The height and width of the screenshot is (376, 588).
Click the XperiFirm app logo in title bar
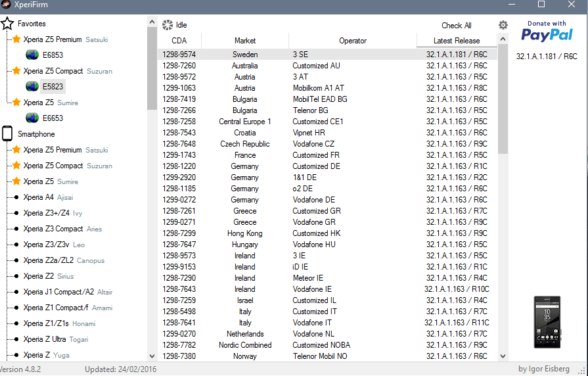6,5
